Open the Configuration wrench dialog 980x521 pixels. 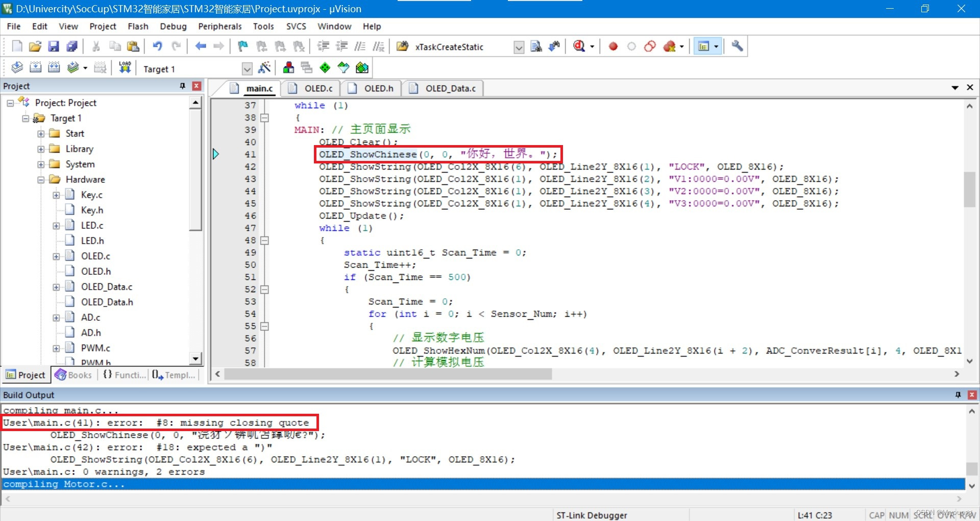(736, 46)
